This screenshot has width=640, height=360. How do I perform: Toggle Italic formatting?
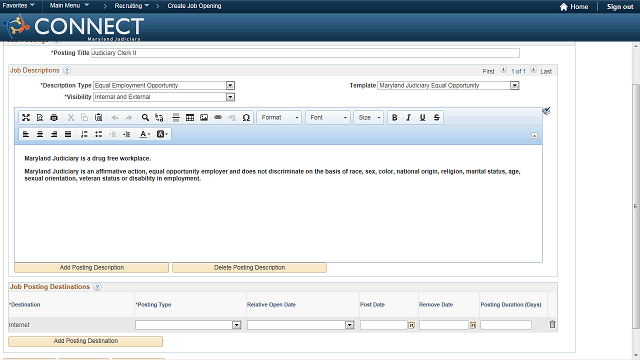pos(409,118)
